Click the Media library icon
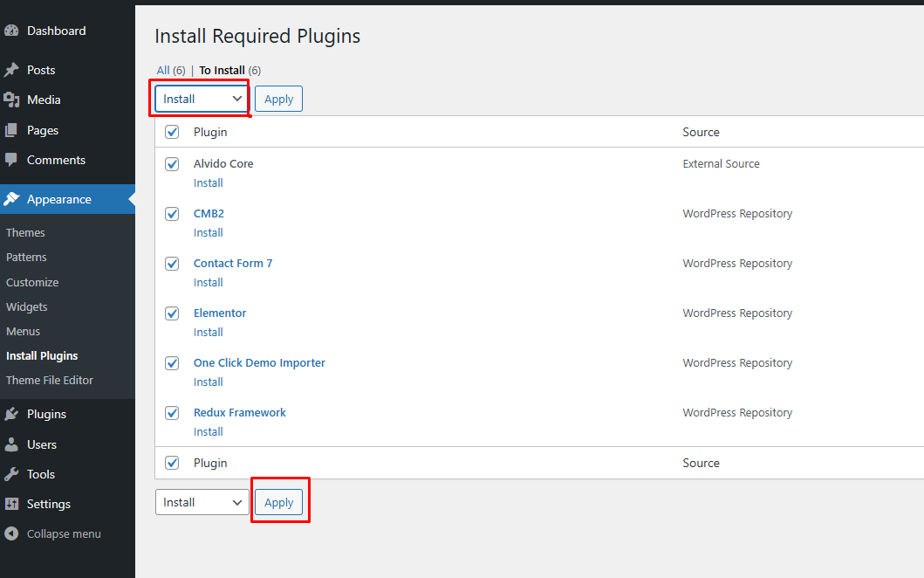Screen dimensions: 924x578 [11, 100]
